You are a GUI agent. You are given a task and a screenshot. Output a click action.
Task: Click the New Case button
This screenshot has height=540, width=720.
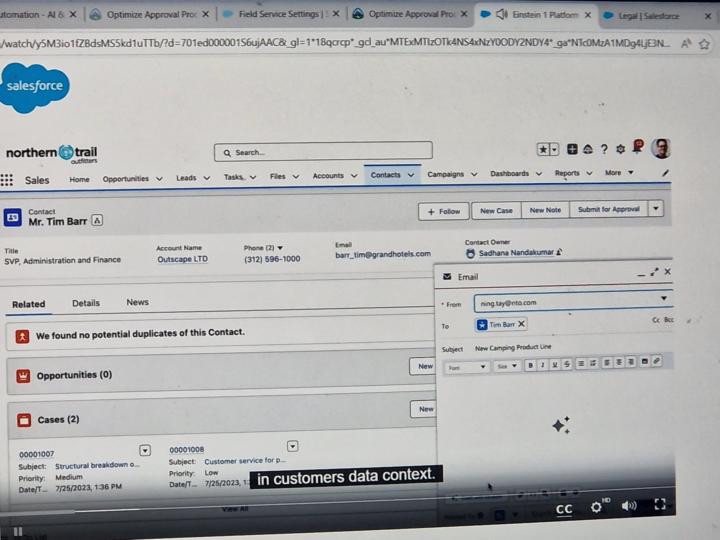pos(495,211)
